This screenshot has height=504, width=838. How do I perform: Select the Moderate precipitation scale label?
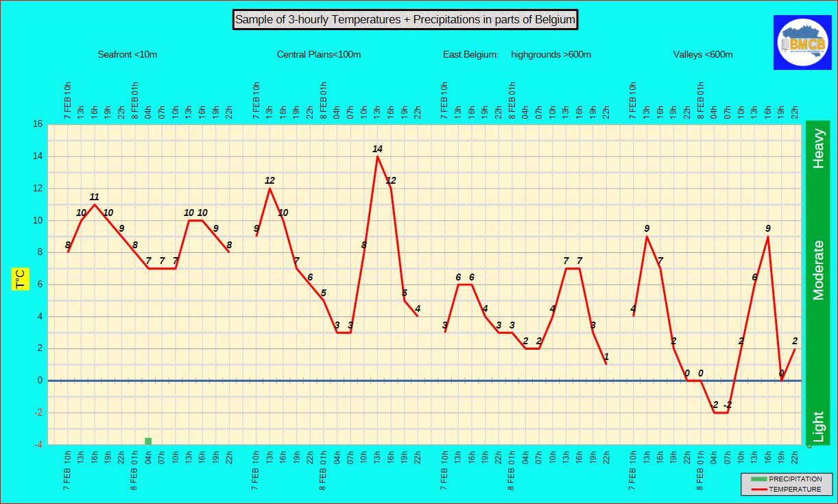click(818, 269)
